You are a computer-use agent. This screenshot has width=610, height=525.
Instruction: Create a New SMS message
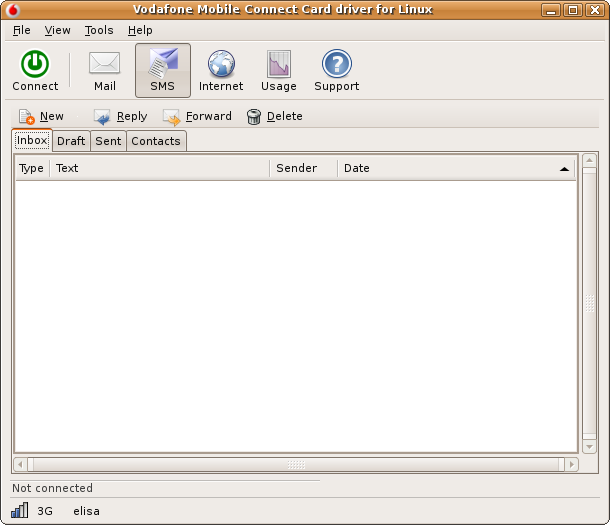(x=41, y=117)
